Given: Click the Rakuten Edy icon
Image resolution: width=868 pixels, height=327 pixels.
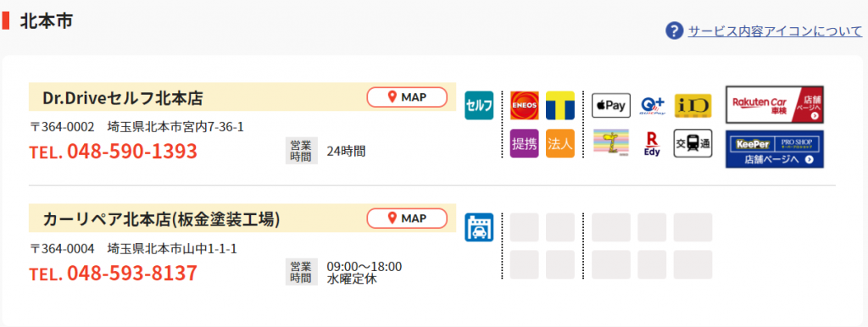Looking at the screenshot, I should coord(652,143).
